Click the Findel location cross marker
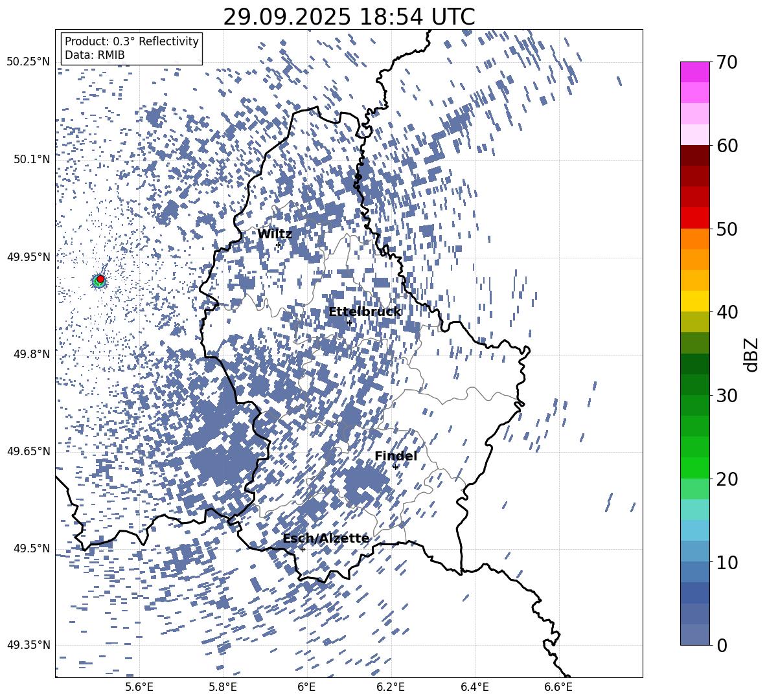Image resolution: width=767 pixels, height=700 pixels. pyautogui.click(x=395, y=467)
